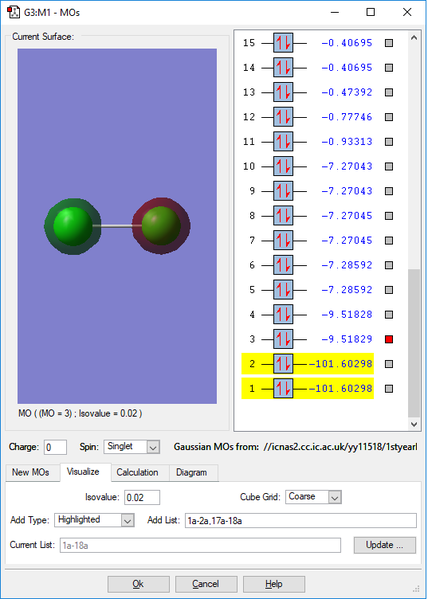Click the occupancy box for orbital 11
The height and width of the screenshot is (599, 428).
click(283, 142)
